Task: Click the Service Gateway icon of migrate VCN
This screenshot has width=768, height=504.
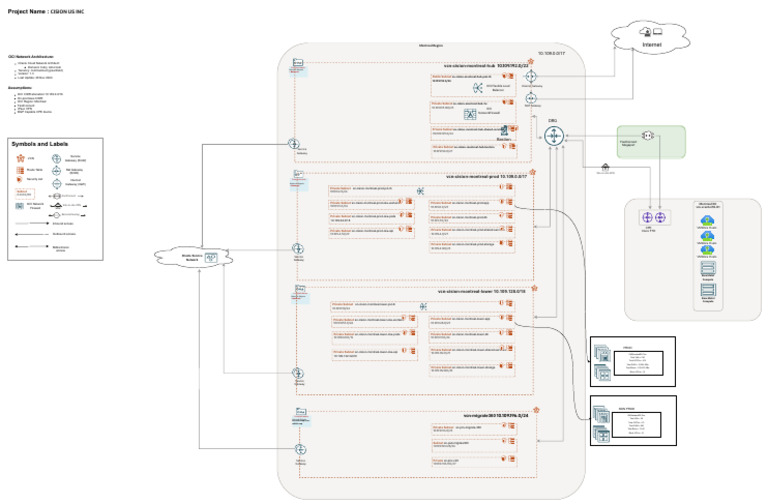Action: (x=300, y=450)
